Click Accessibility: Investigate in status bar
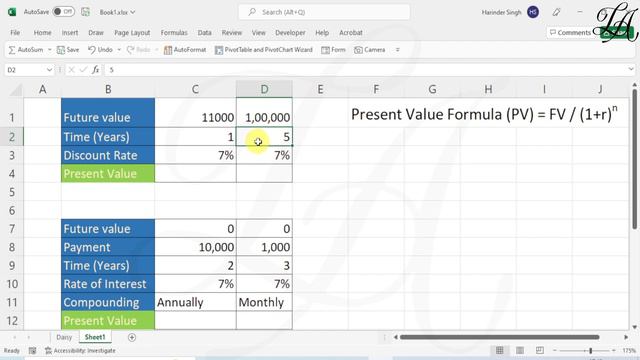 click(80, 351)
